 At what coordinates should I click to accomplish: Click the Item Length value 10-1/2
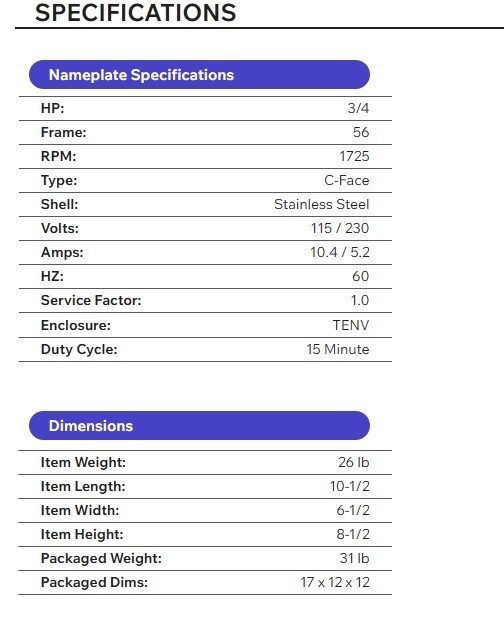[x=350, y=486]
